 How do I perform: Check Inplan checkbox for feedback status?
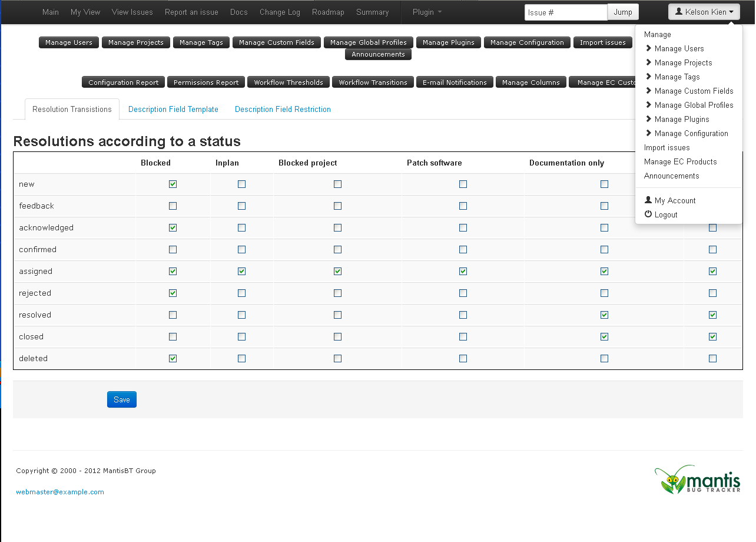click(241, 206)
